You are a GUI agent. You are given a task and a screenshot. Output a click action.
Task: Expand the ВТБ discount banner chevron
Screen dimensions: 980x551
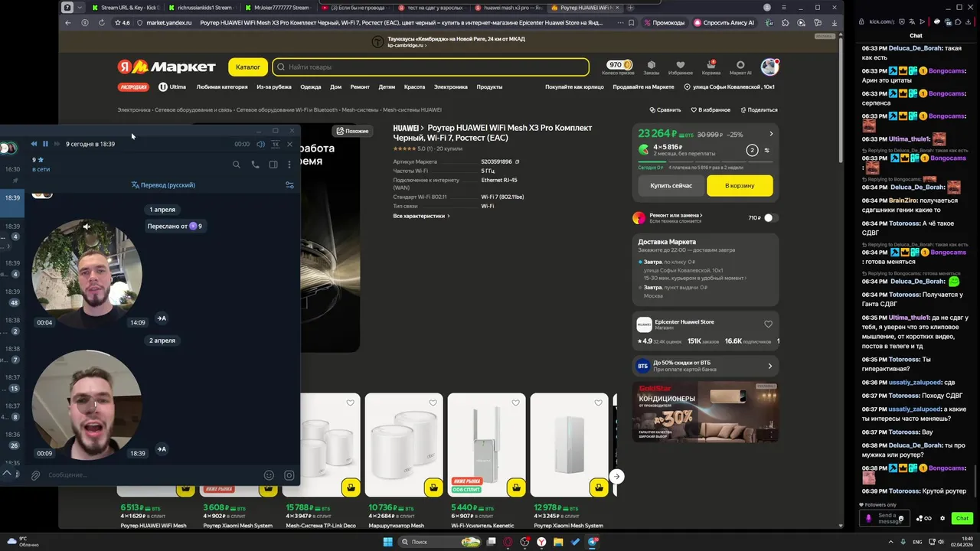[x=770, y=367]
